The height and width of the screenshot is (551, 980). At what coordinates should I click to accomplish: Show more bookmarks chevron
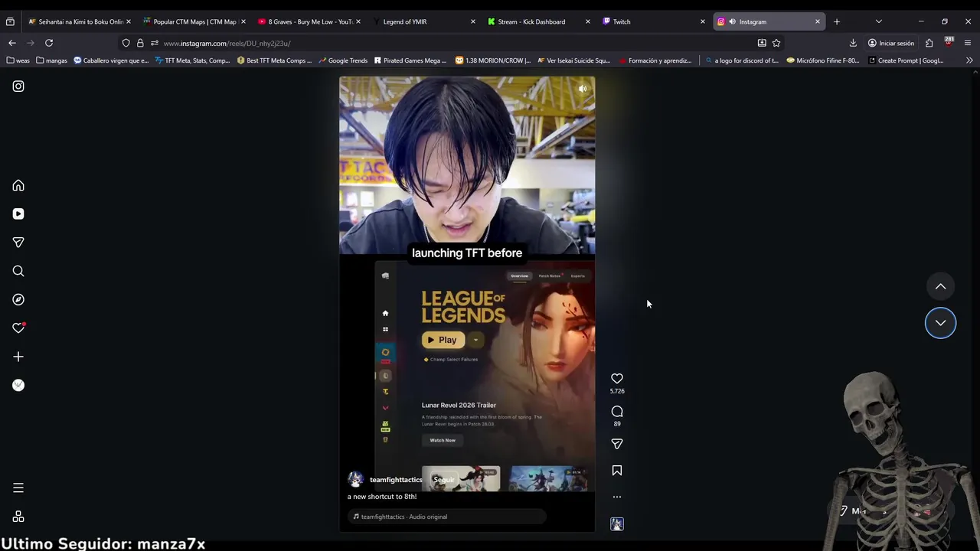[x=969, y=60]
